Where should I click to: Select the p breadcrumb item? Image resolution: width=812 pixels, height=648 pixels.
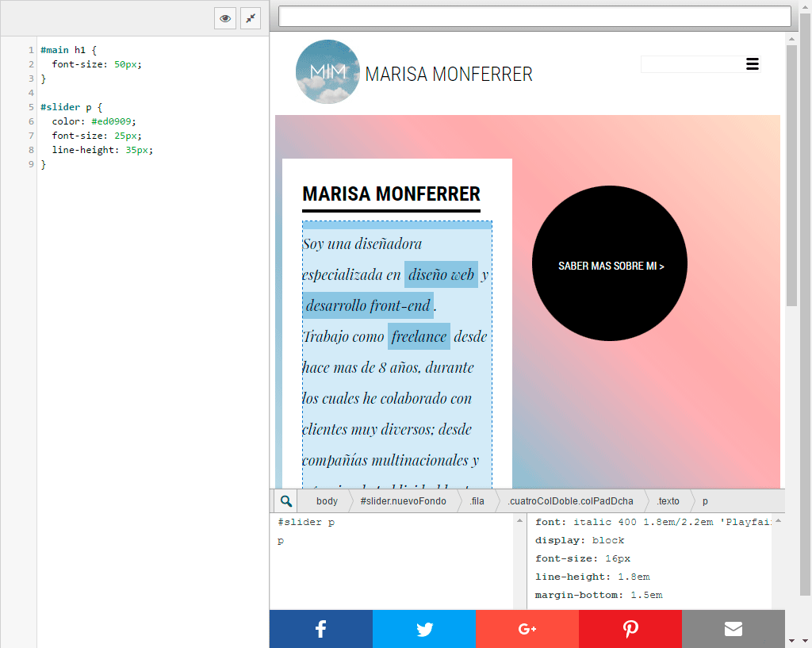[x=704, y=500]
